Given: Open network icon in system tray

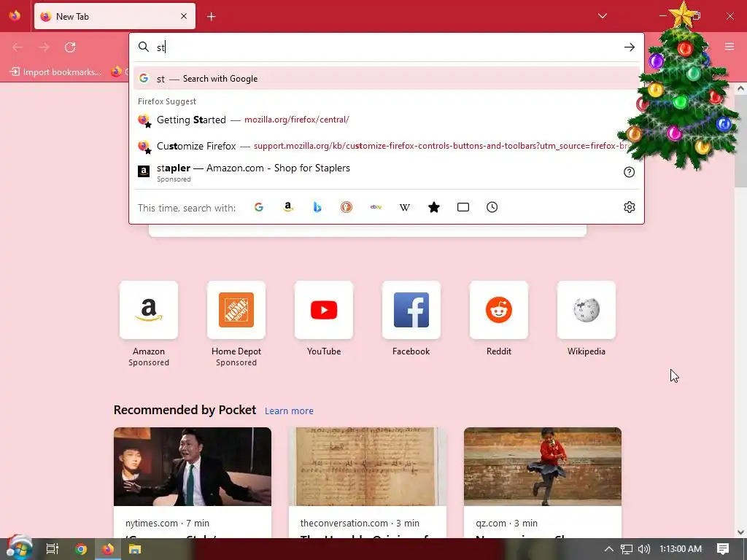Looking at the screenshot, I should [627, 549].
